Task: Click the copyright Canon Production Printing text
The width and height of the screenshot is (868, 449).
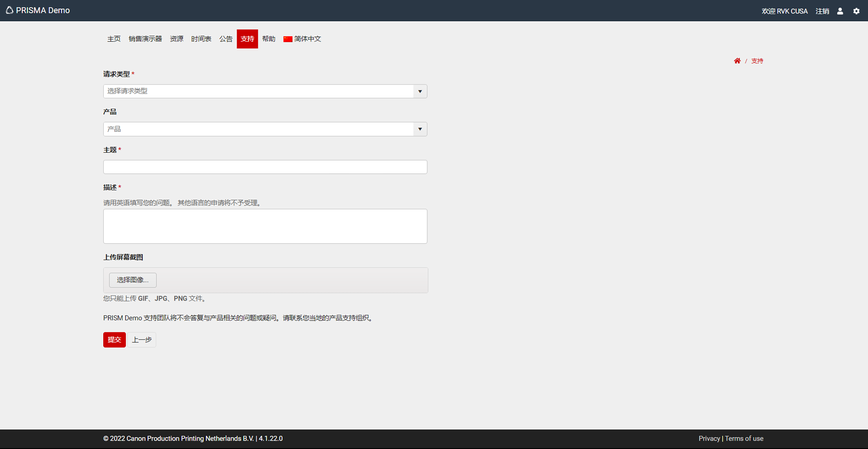Action: (x=193, y=438)
